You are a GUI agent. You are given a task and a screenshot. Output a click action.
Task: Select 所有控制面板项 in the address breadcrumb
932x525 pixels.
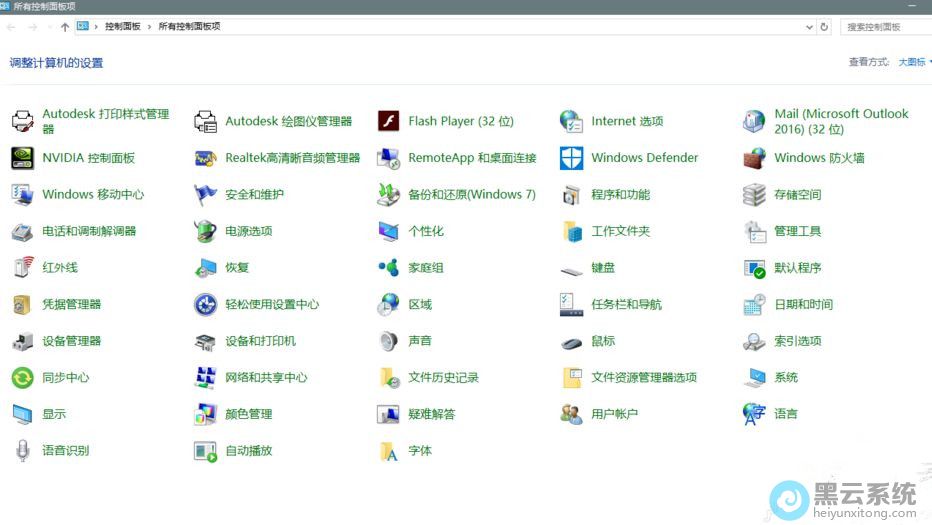[189, 27]
